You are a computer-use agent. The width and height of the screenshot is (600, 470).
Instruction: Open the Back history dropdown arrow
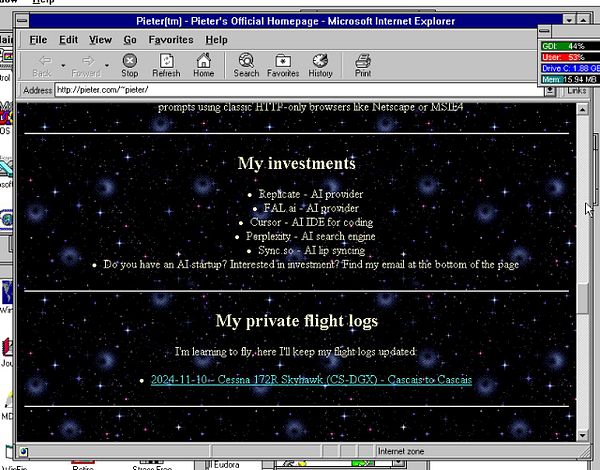63,65
